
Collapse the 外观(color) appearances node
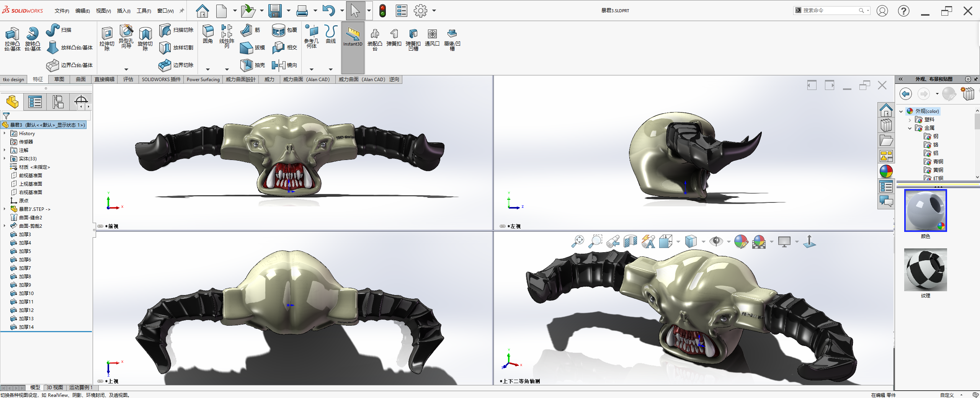tap(901, 111)
